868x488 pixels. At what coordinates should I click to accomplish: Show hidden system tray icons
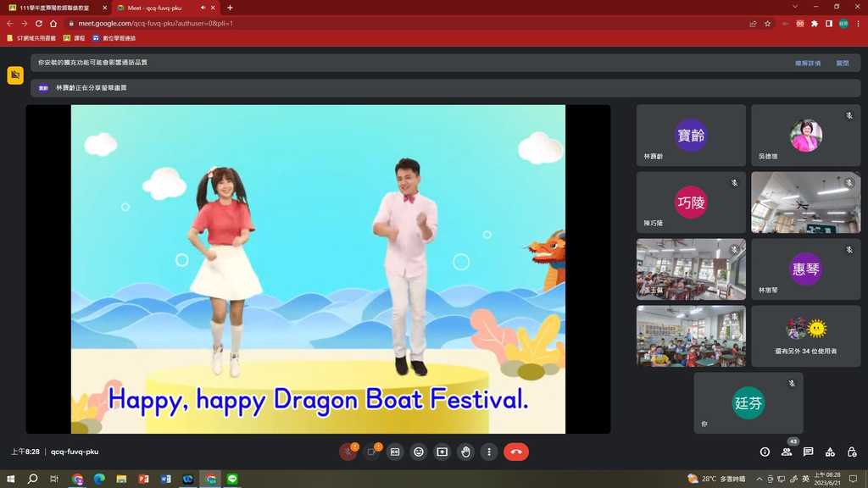click(759, 479)
